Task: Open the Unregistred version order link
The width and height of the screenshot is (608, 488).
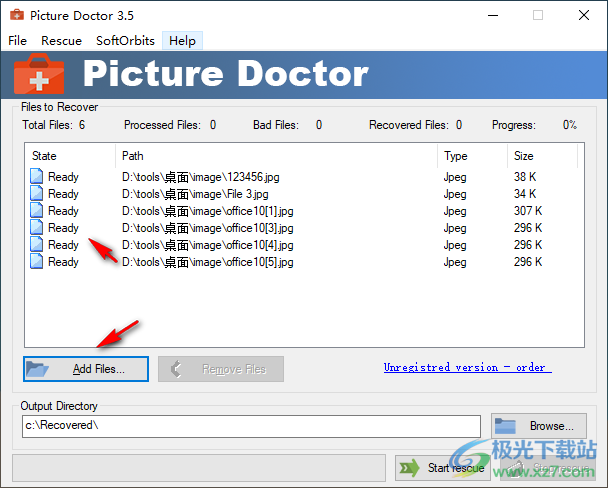Action: (467, 367)
